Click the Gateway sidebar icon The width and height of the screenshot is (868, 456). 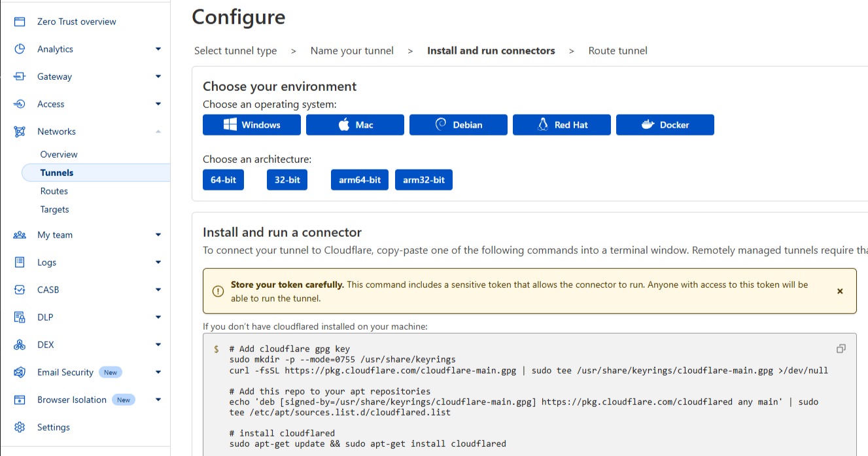pos(20,77)
